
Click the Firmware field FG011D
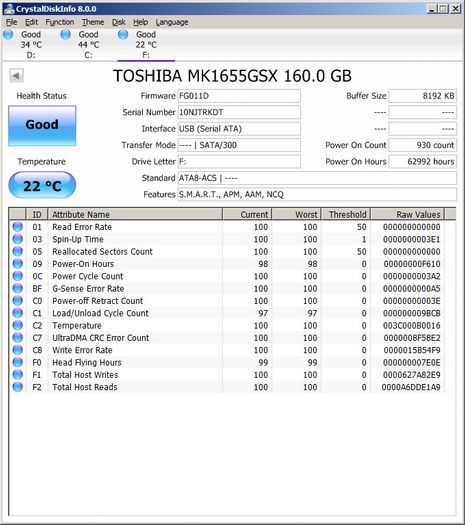[x=239, y=96]
